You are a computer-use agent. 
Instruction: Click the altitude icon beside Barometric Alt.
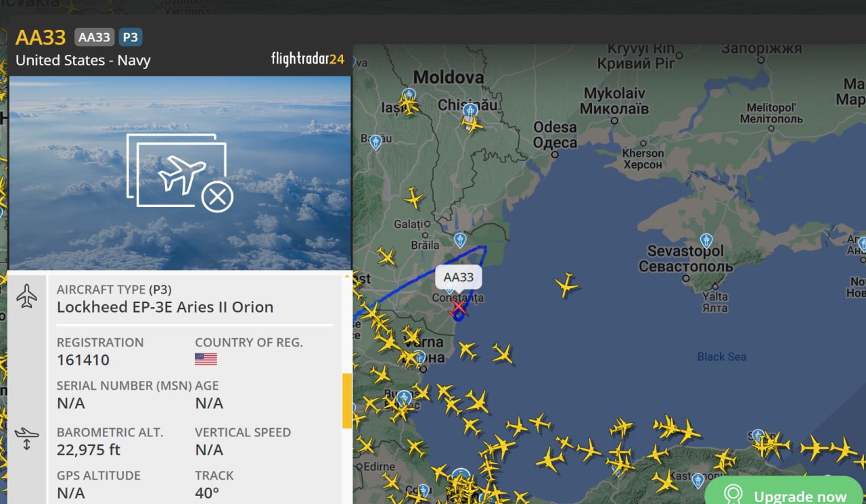click(x=26, y=438)
